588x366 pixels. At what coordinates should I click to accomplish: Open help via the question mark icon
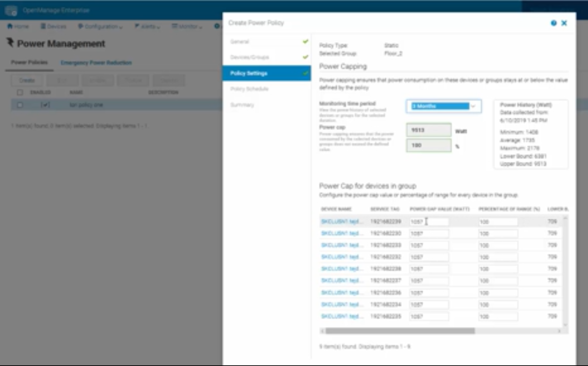point(554,23)
